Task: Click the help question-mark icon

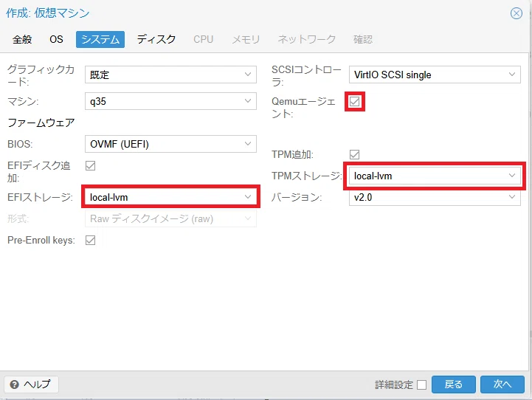Action: point(14,385)
